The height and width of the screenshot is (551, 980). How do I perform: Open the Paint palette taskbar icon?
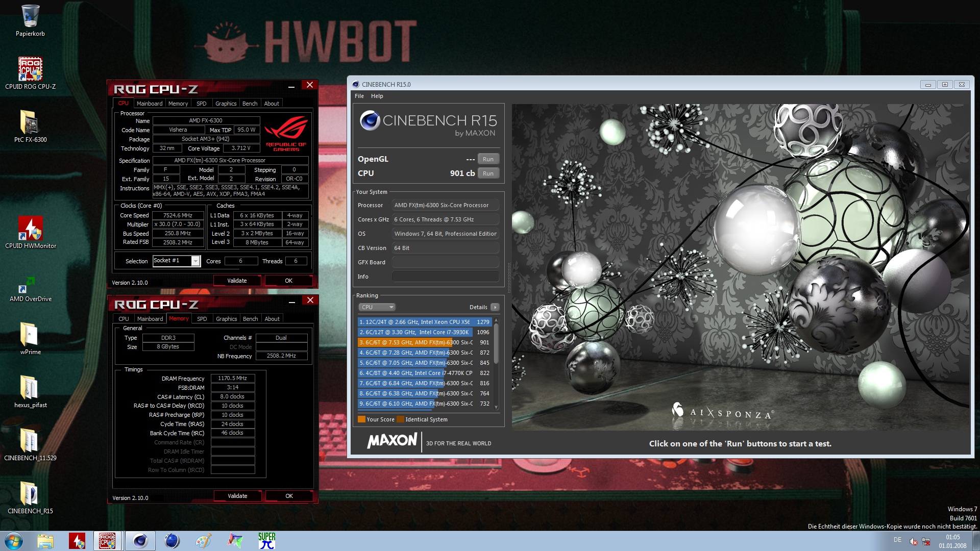204,541
